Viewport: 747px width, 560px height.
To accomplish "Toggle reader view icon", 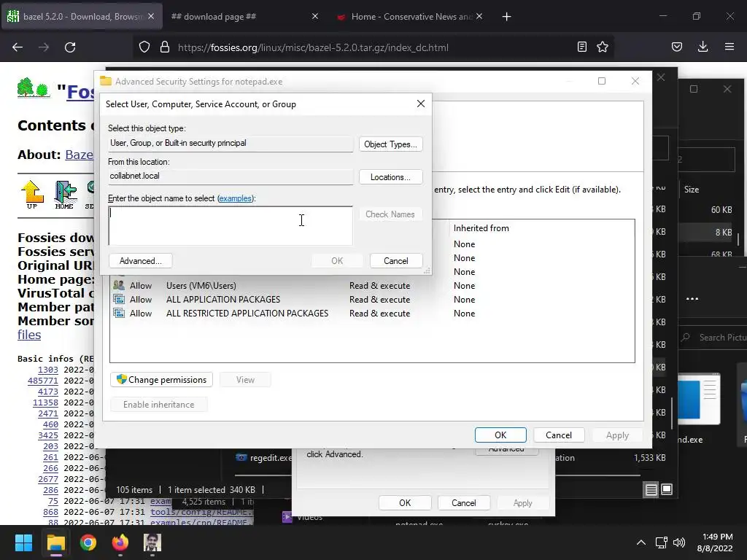I will [581, 47].
